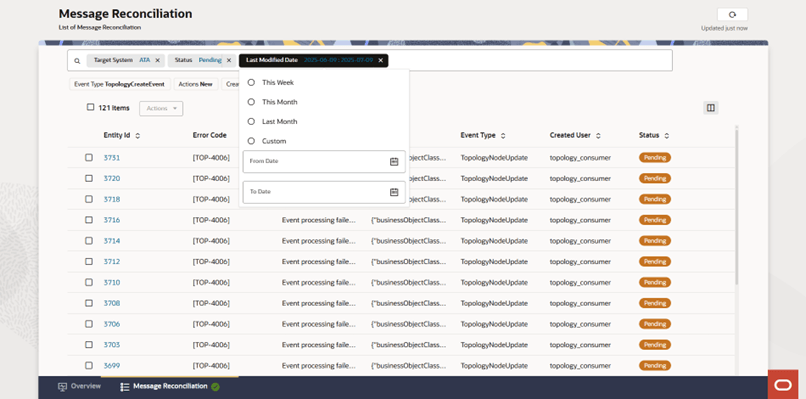
Task: Click the To Date input field
Action: point(324,192)
